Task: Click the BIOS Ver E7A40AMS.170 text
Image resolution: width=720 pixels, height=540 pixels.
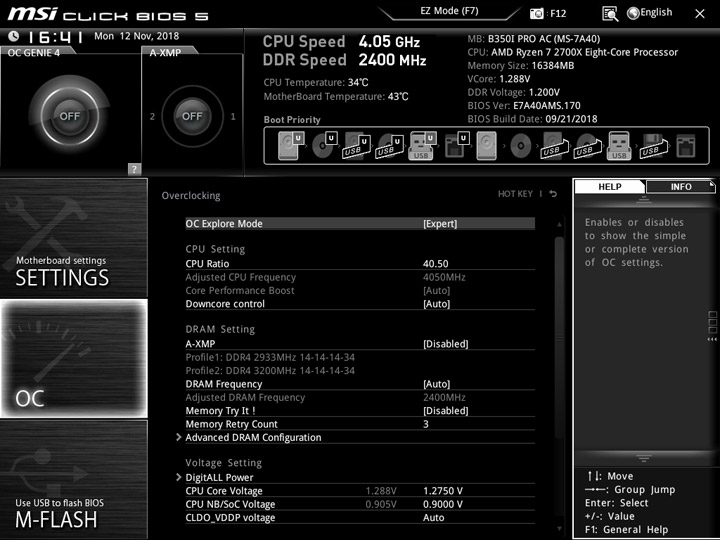Action: [524, 106]
